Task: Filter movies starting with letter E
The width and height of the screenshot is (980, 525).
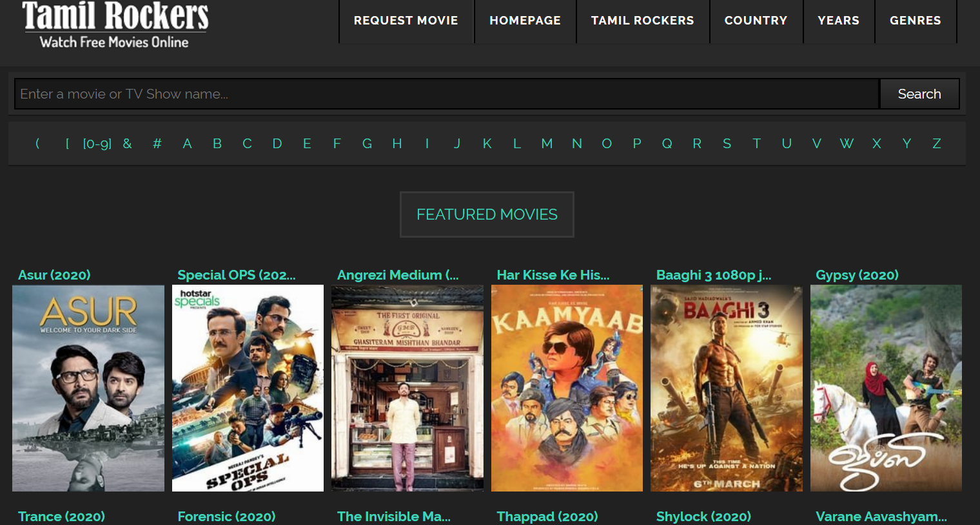Action: [307, 144]
